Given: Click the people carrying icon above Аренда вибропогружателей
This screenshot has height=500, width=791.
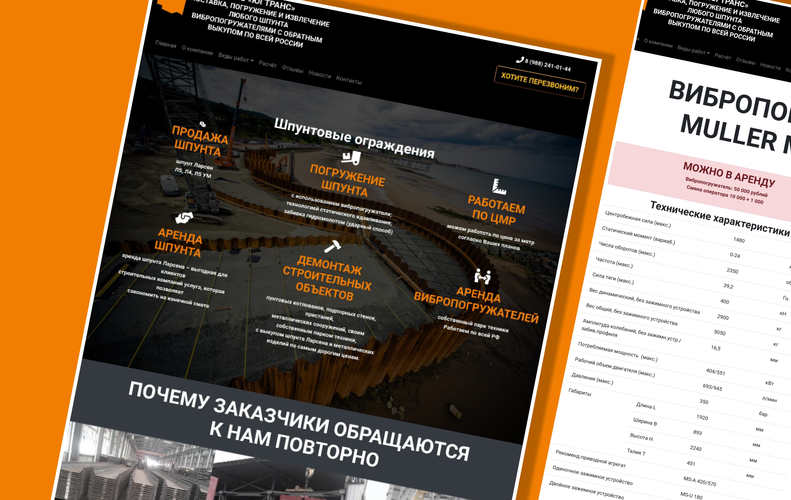Looking at the screenshot, I should 482,276.
